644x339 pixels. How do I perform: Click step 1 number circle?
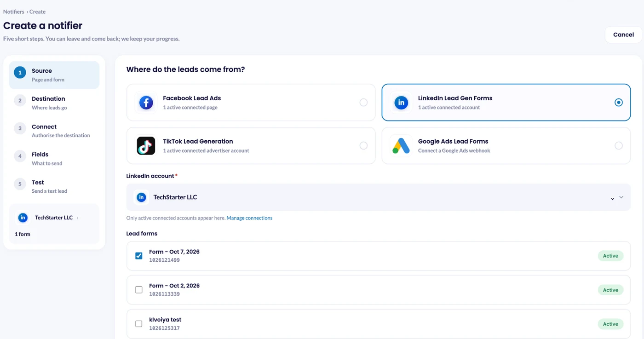click(x=20, y=73)
